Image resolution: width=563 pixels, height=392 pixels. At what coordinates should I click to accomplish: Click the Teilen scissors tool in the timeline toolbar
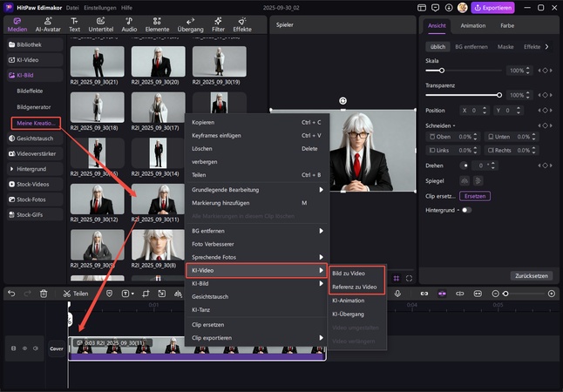tap(76, 294)
